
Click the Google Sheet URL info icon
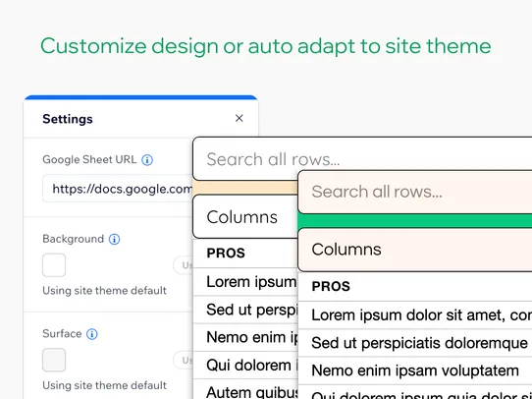coord(147,159)
